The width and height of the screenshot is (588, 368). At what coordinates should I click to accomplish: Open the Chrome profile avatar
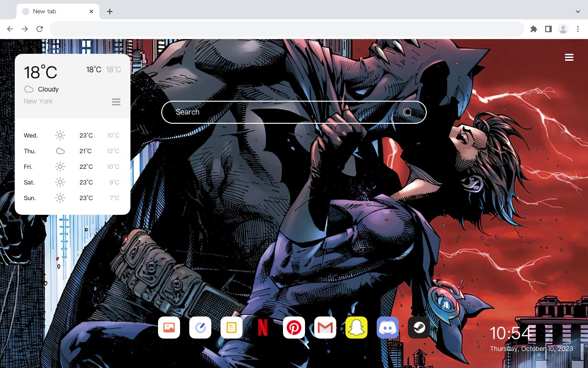[563, 29]
